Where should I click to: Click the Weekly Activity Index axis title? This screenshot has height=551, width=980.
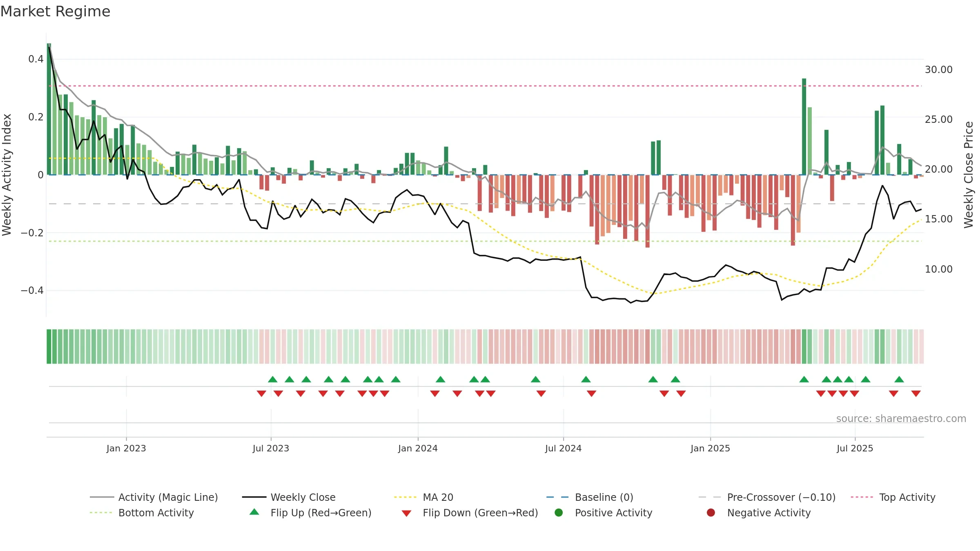point(7,175)
